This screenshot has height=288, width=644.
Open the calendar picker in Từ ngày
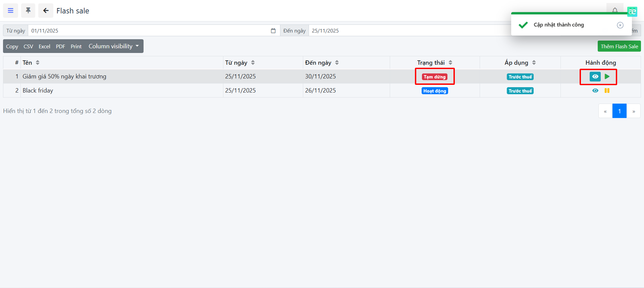(273, 31)
